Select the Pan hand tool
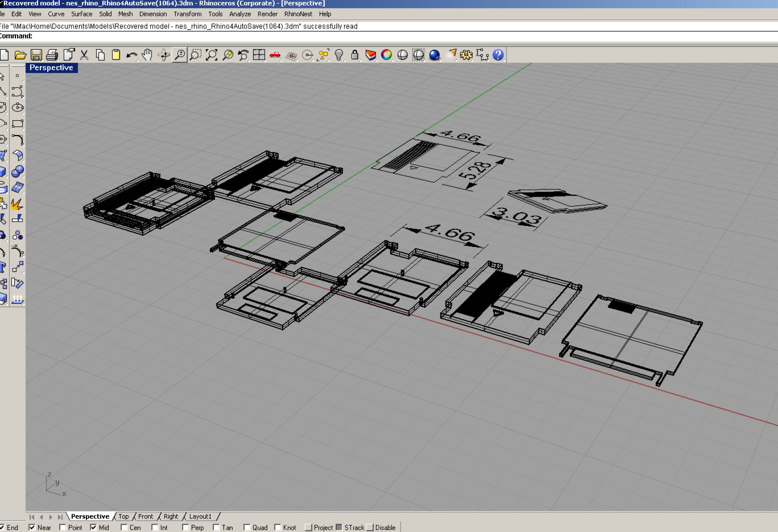Screen dimensions: 778x532 pyautogui.click(x=147, y=55)
